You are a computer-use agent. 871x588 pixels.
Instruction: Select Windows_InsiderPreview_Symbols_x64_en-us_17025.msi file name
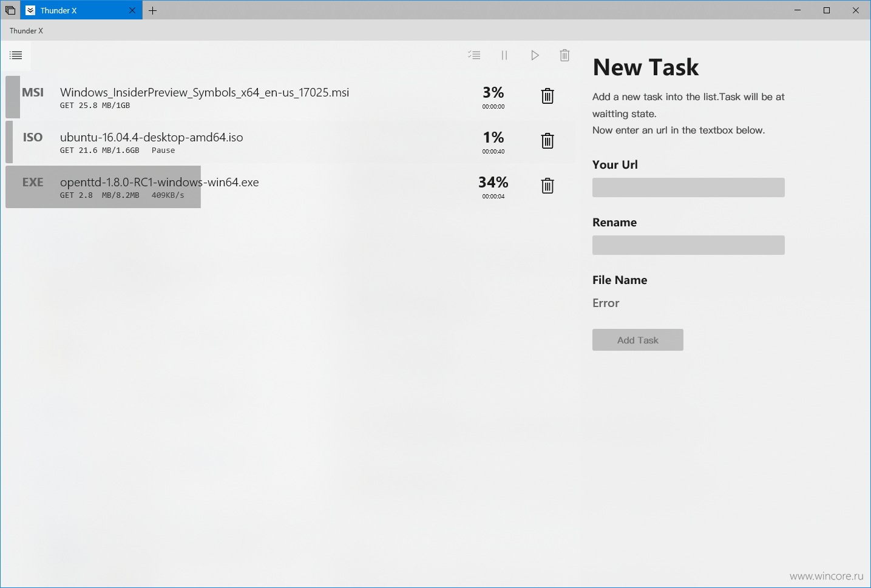[x=205, y=92]
